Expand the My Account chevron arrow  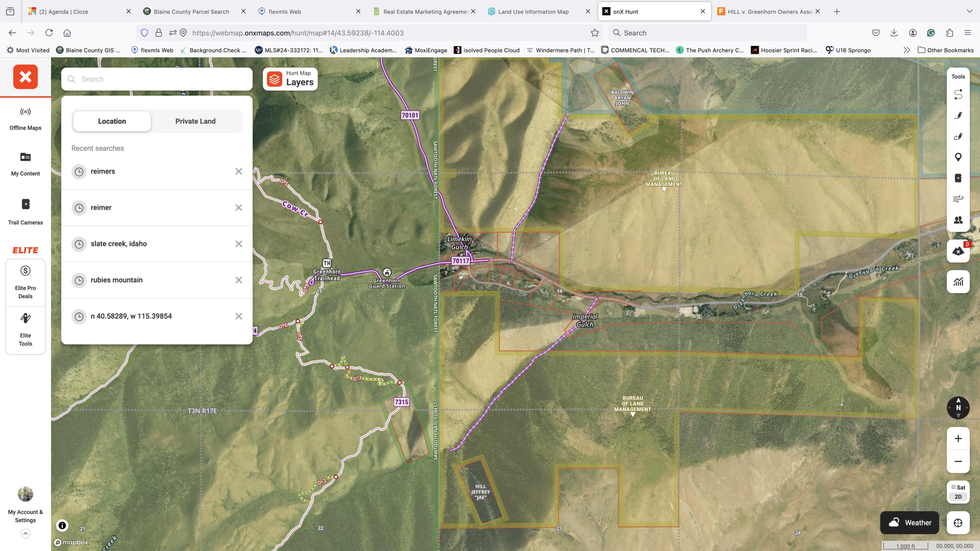click(25, 533)
